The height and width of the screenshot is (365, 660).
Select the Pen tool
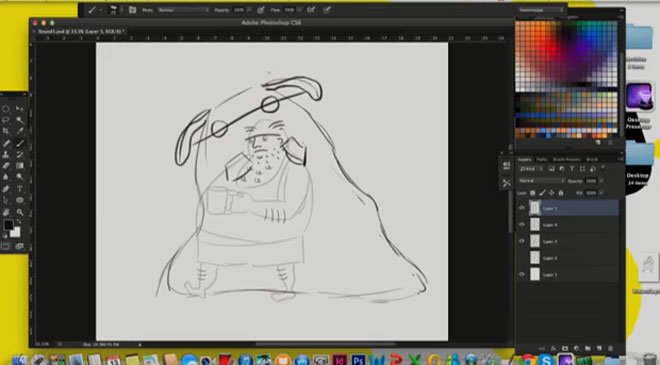(x=6, y=189)
